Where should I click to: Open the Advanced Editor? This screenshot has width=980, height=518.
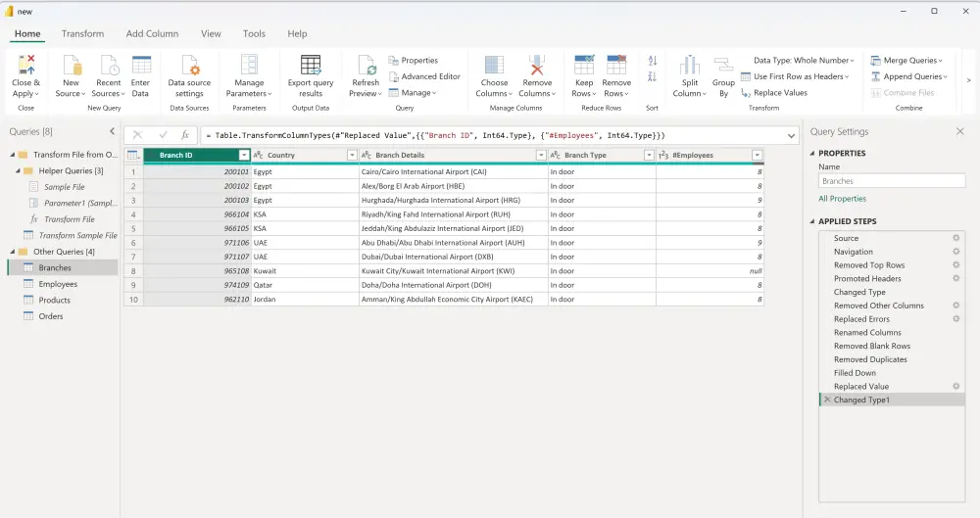424,76
